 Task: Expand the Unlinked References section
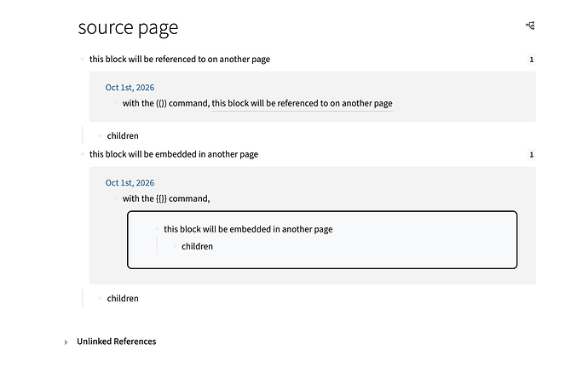pos(66,341)
